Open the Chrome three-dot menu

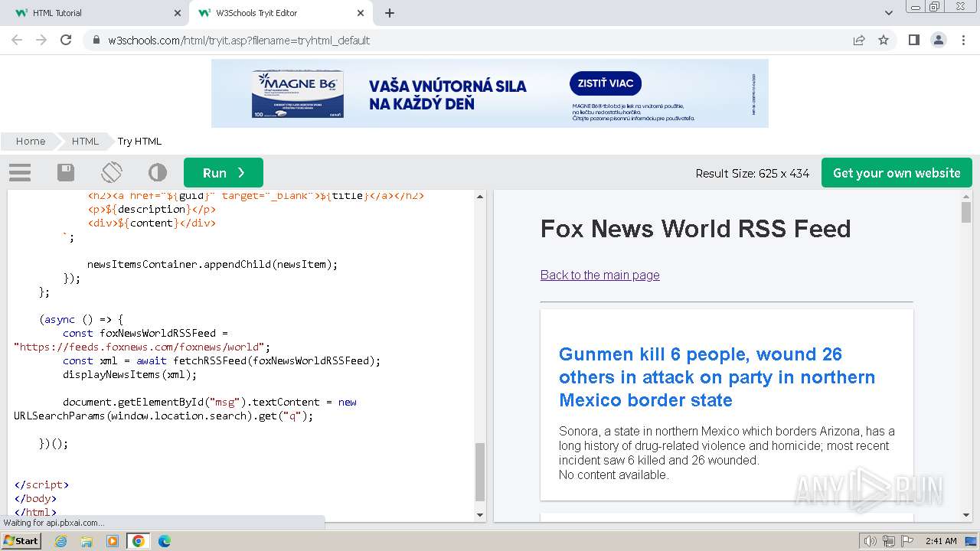point(963,40)
